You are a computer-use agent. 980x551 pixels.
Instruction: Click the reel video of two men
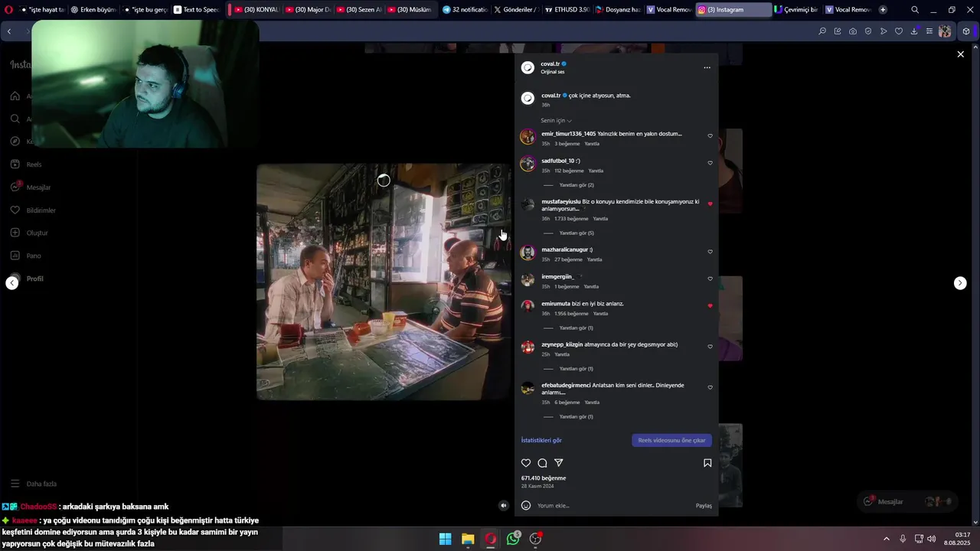click(x=384, y=281)
